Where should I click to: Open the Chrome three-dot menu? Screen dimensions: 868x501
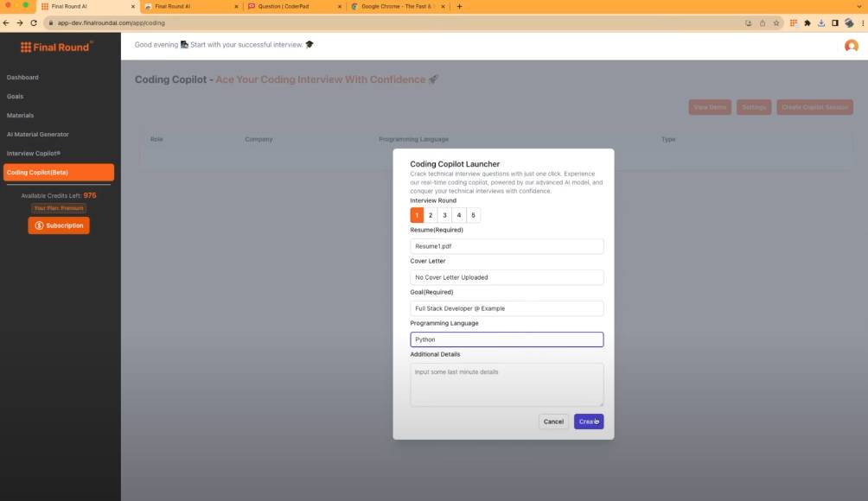point(862,22)
